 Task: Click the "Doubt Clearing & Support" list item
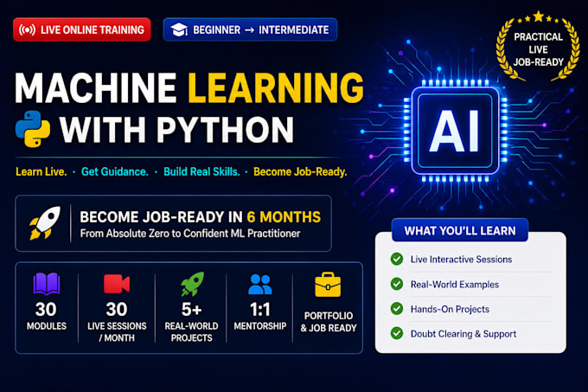coord(463,334)
